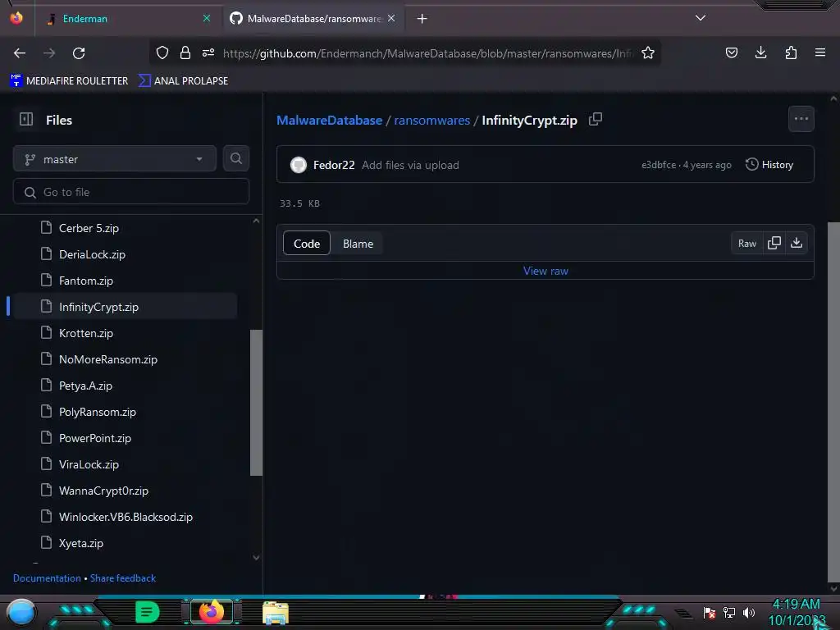Open the site permissions icon in address bar
Screen dimensions: 840x630
[208, 52]
